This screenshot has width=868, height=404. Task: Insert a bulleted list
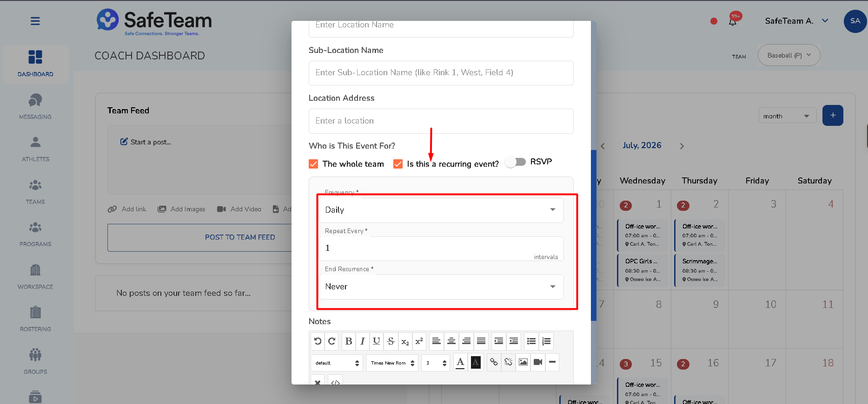pyautogui.click(x=531, y=341)
